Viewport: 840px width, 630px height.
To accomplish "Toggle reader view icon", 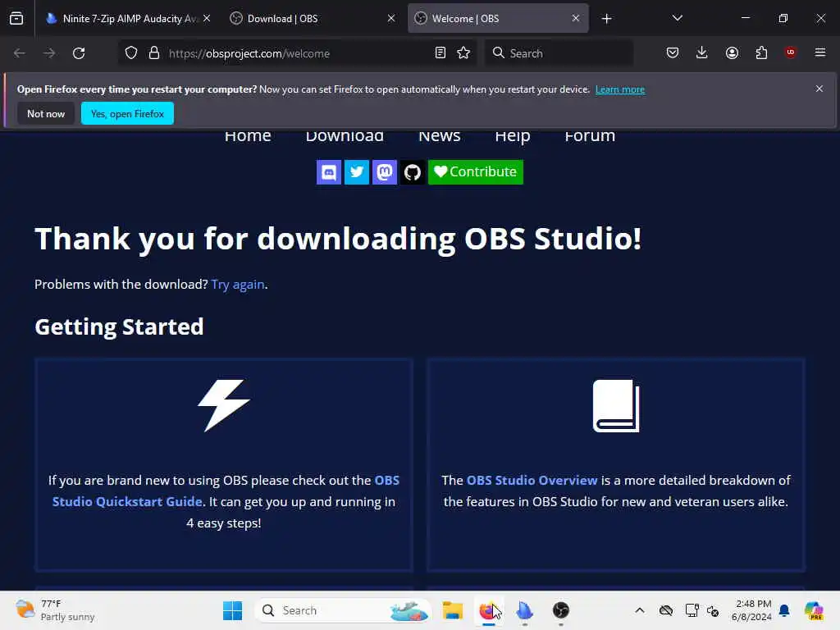I will point(441,53).
